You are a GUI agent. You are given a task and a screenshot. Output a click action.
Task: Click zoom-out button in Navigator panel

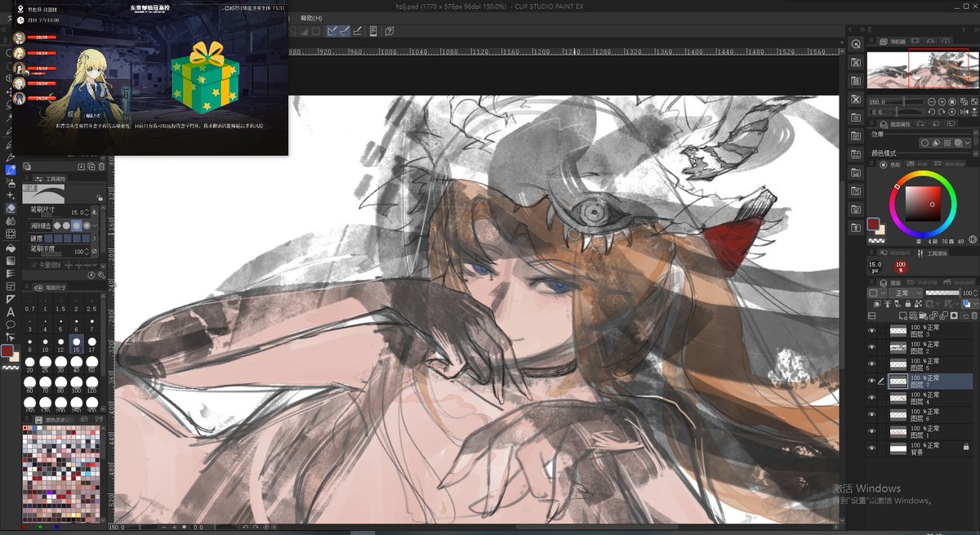(932, 102)
